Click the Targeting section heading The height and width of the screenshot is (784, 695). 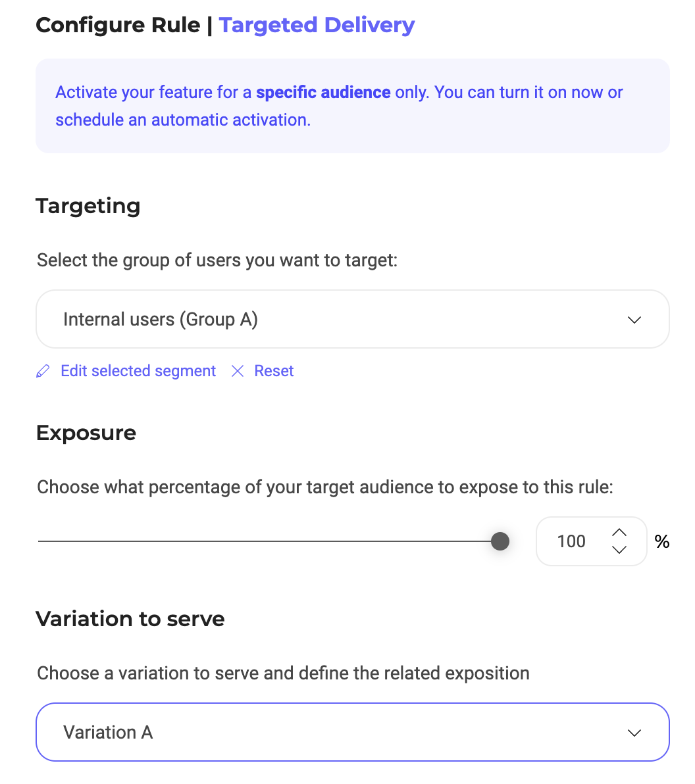pos(88,206)
